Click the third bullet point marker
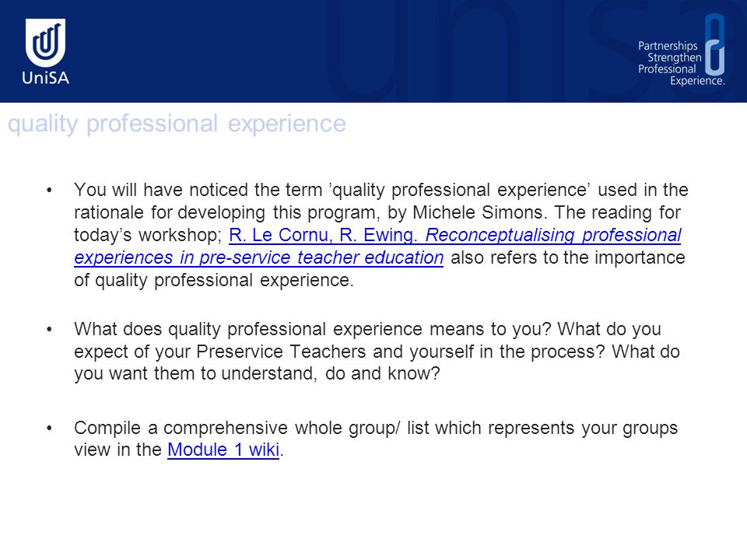 tap(50, 428)
